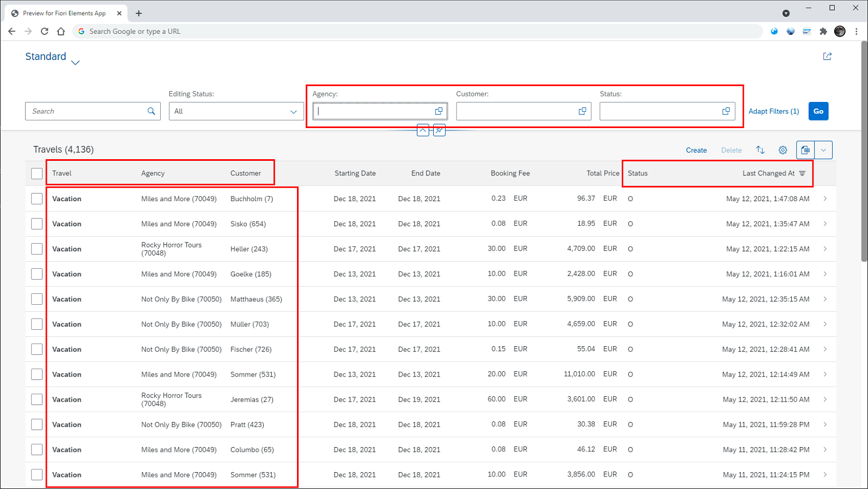
Task: Select the Fischer (726) row checkbox
Action: click(x=37, y=349)
